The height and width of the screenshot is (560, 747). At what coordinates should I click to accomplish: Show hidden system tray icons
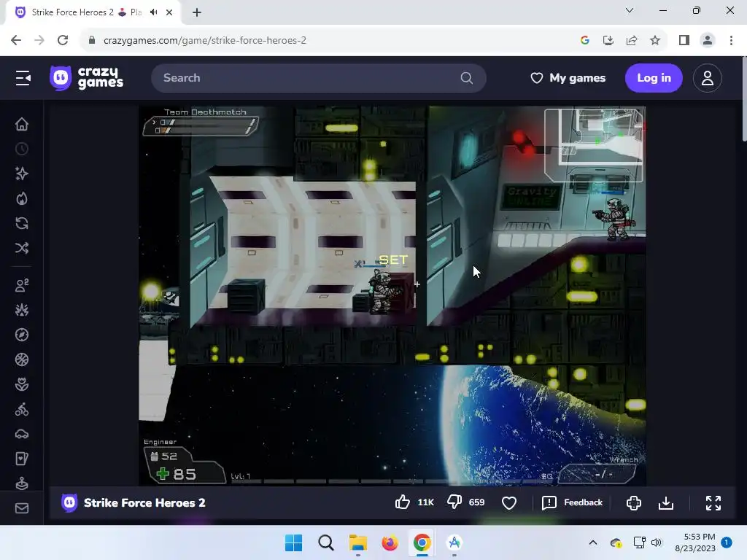pos(592,542)
